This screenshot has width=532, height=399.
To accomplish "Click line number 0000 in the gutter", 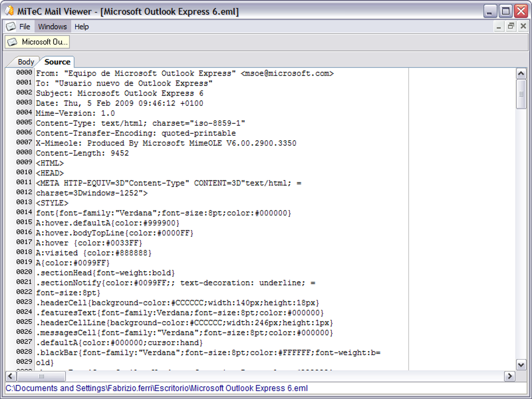I will coord(24,72).
